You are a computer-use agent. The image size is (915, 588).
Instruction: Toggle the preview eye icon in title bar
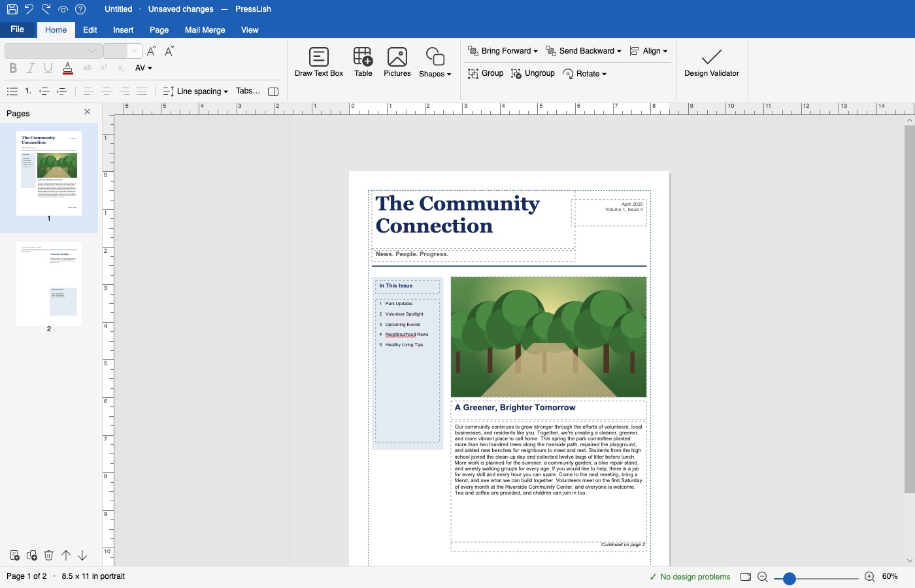tap(63, 9)
